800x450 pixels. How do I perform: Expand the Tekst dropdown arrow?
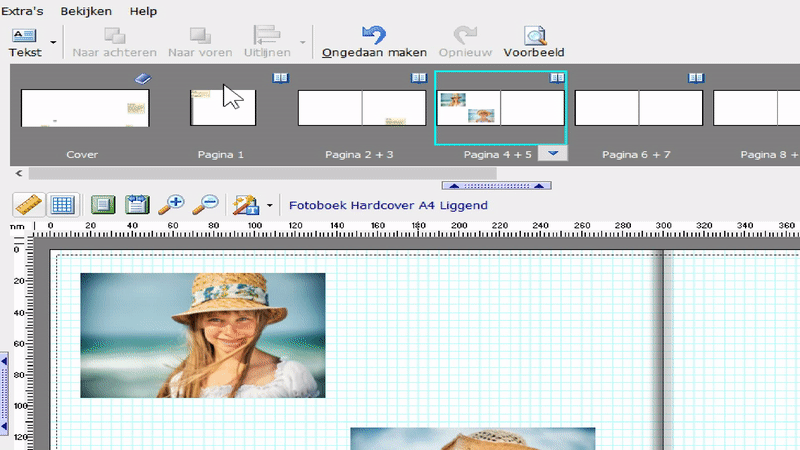point(53,44)
